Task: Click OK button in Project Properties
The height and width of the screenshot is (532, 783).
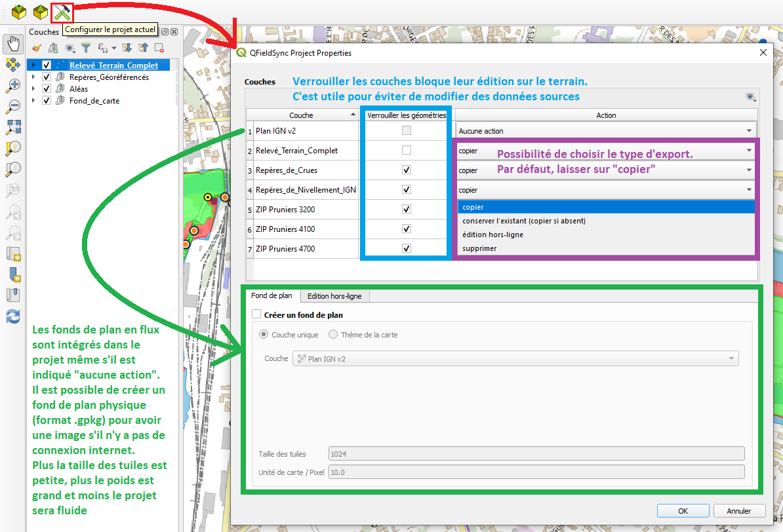Action: tap(683, 510)
